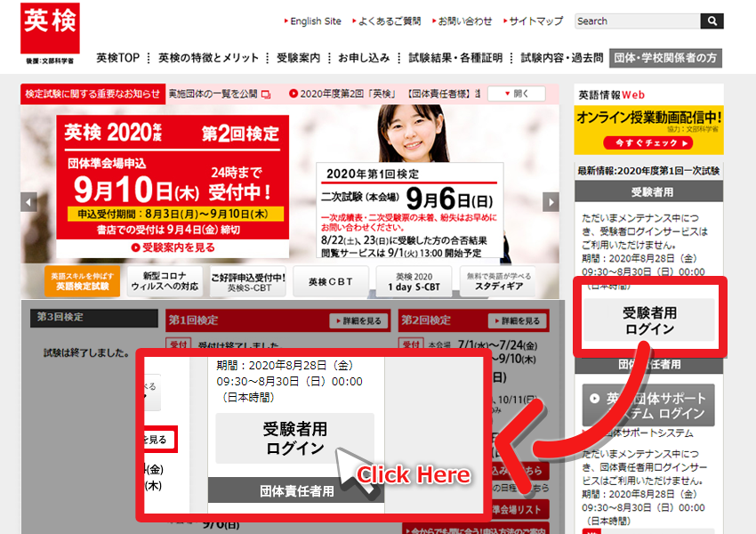Image resolution: width=756 pixels, height=534 pixels.
Task: Click the 検定試験に関する重要なお知らせ label
Action: (92, 94)
